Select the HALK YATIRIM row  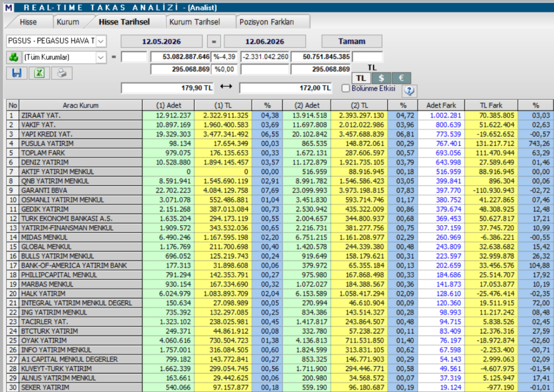tap(280, 294)
